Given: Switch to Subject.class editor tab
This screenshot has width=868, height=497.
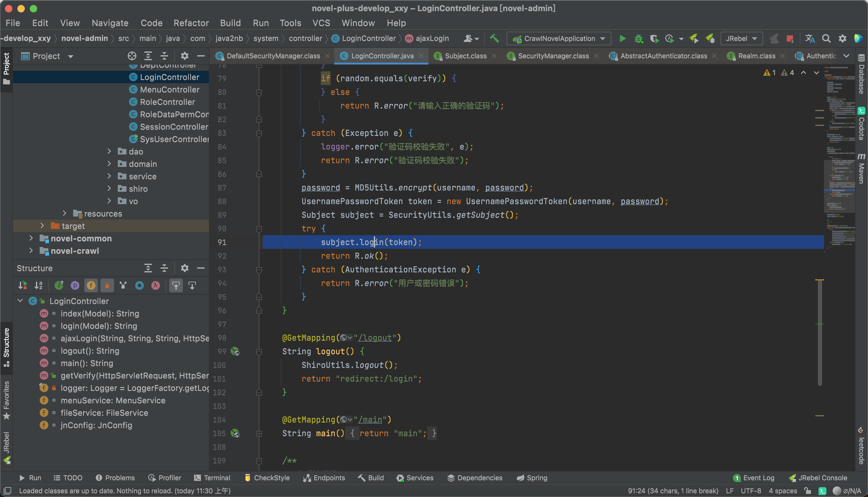Looking at the screenshot, I should click(465, 56).
